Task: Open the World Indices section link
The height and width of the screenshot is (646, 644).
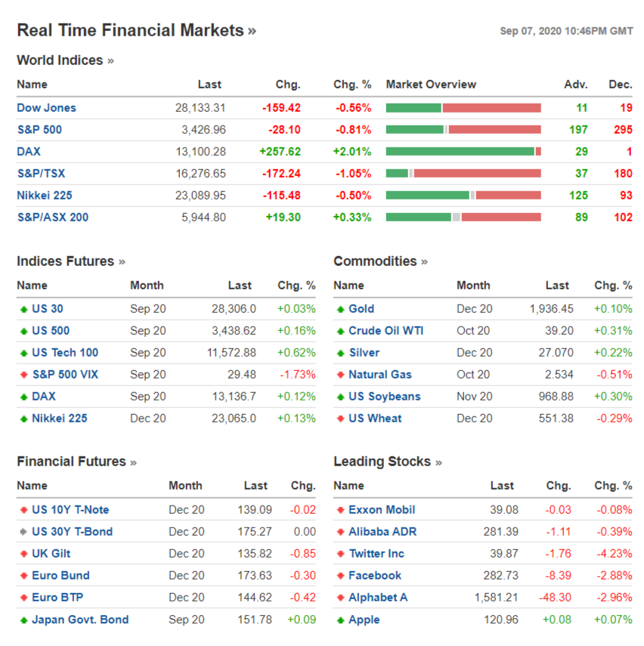Action: [x=65, y=60]
